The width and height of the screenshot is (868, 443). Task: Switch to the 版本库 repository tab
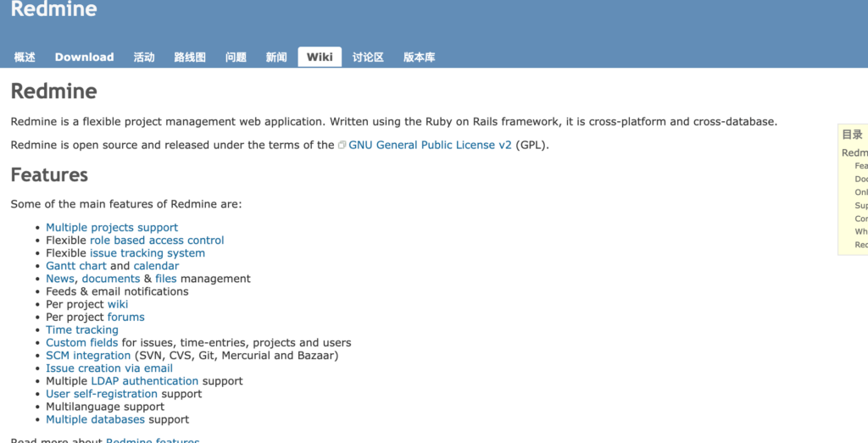click(x=419, y=58)
